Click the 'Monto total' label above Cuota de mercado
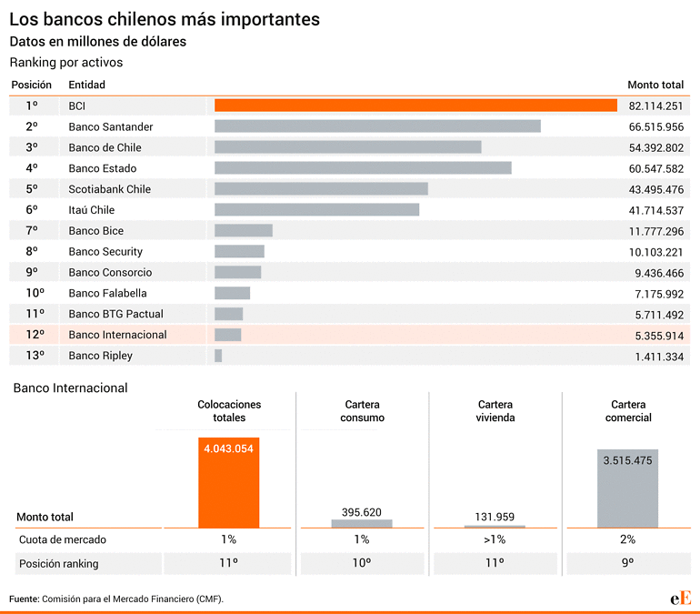 point(45,517)
